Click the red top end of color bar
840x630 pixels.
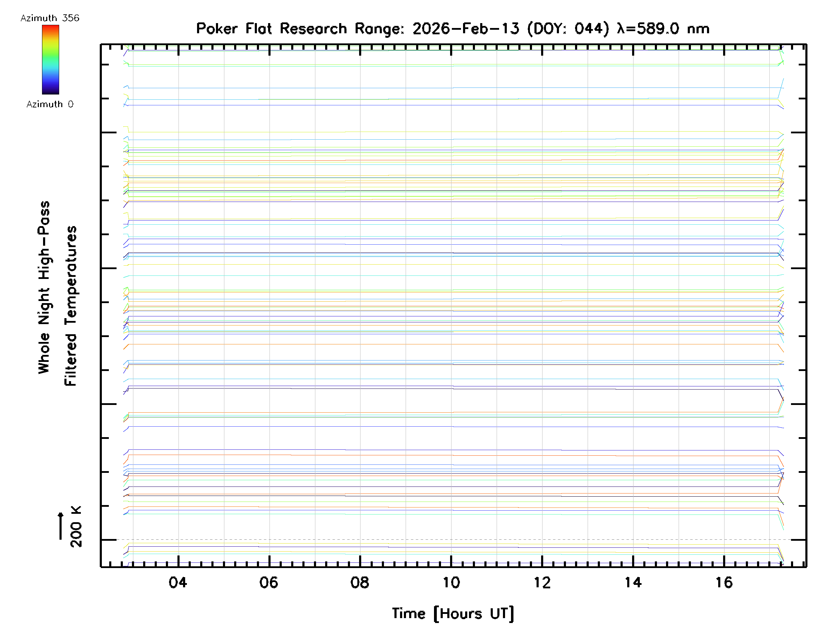click(50, 28)
